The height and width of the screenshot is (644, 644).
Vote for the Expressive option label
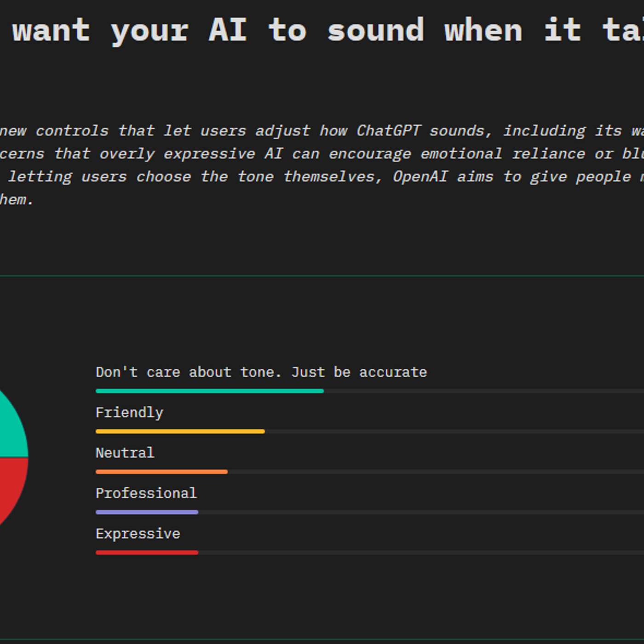tap(138, 534)
